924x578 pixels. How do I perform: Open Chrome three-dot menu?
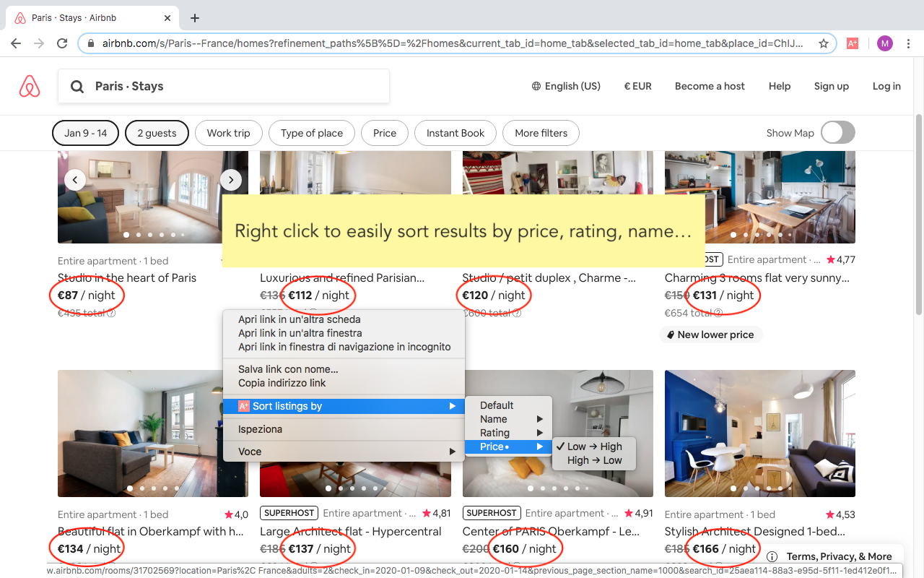908,43
